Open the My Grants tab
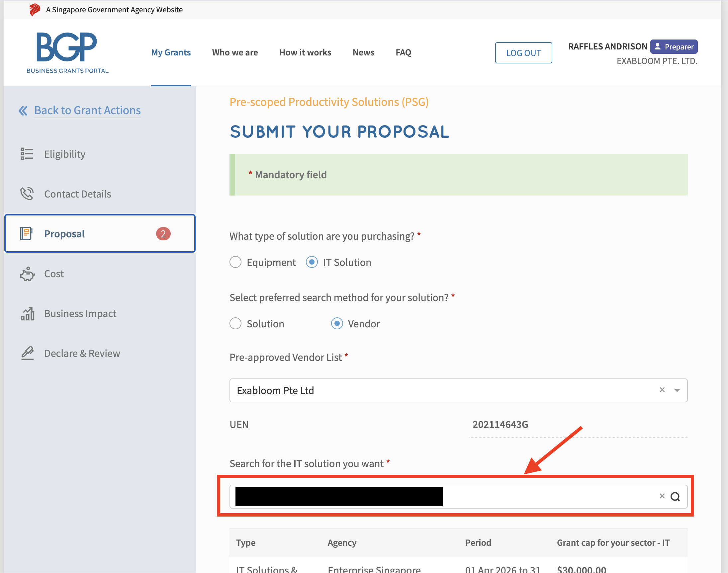The width and height of the screenshot is (728, 573). [x=171, y=52]
